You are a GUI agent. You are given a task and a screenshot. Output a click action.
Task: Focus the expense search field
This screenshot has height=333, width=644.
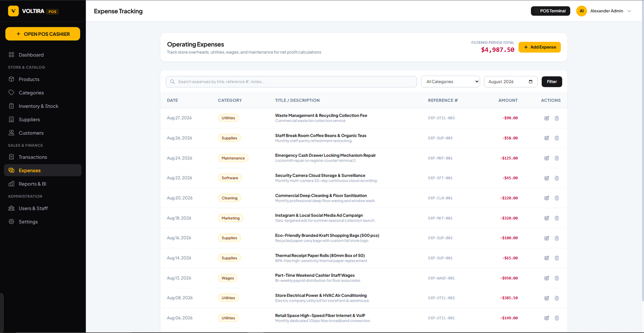(291, 82)
